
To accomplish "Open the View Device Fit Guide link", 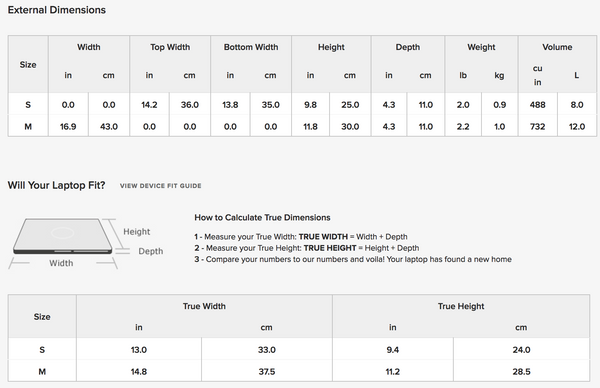I will click(160, 186).
